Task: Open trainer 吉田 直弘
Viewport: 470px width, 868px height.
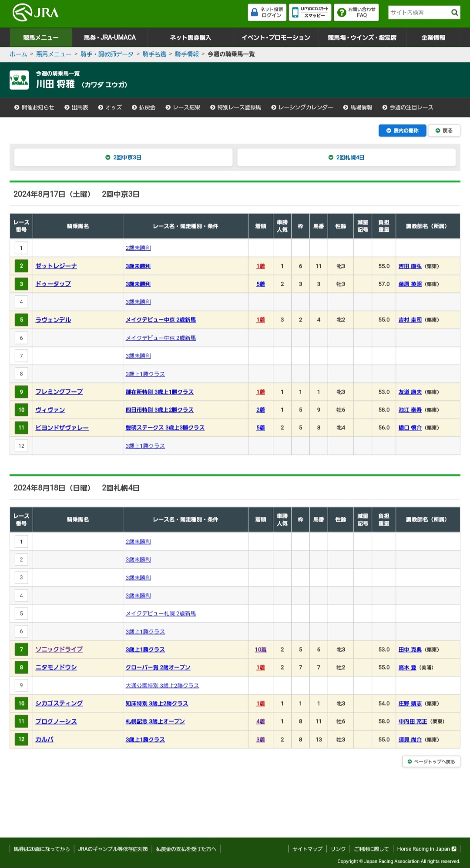Action: tap(410, 266)
